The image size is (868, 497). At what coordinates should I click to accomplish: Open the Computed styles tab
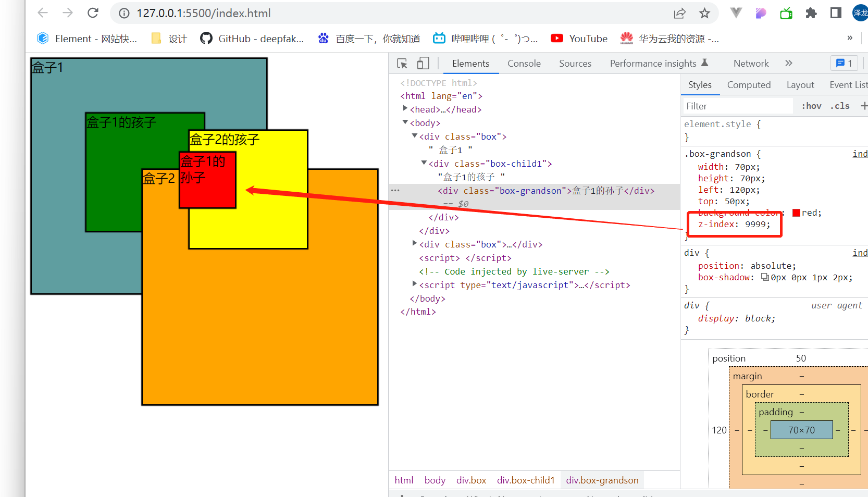point(749,85)
